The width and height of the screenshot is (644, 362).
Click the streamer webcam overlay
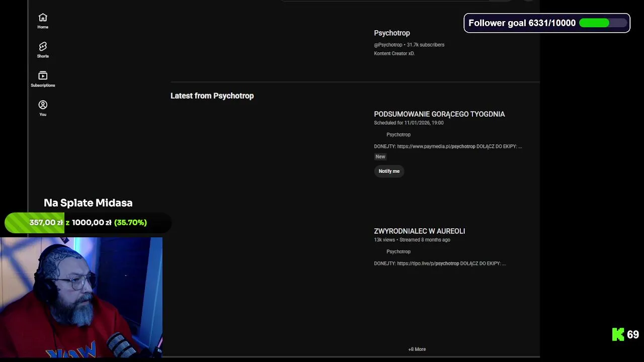point(81,297)
